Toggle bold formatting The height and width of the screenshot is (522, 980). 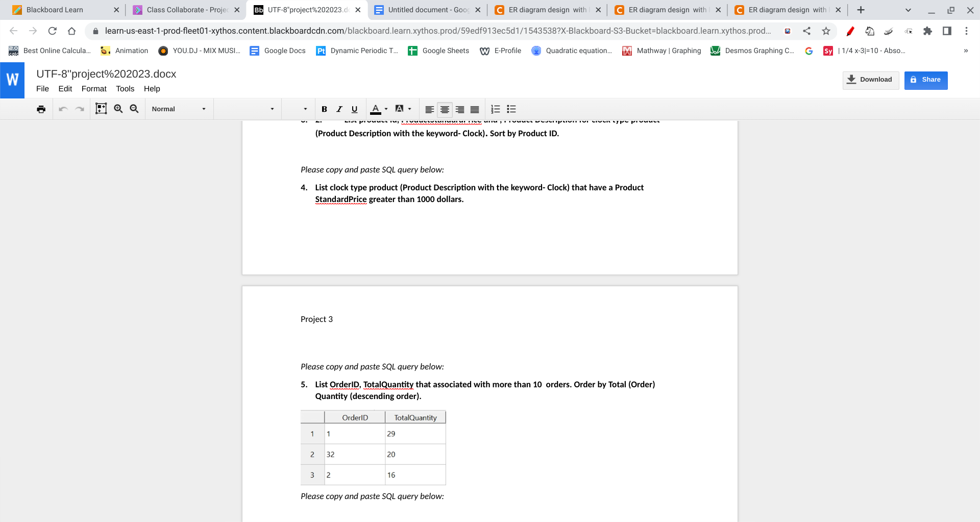tap(325, 109)
